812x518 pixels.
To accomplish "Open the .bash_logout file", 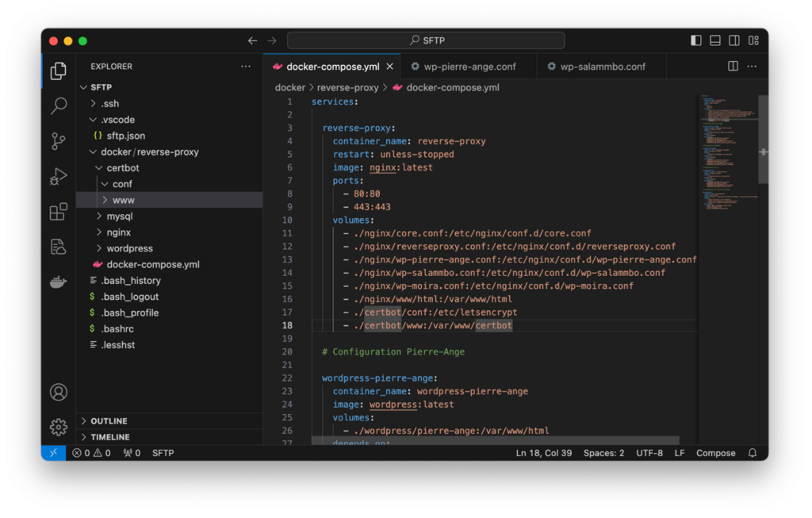I will coord(170,297).
